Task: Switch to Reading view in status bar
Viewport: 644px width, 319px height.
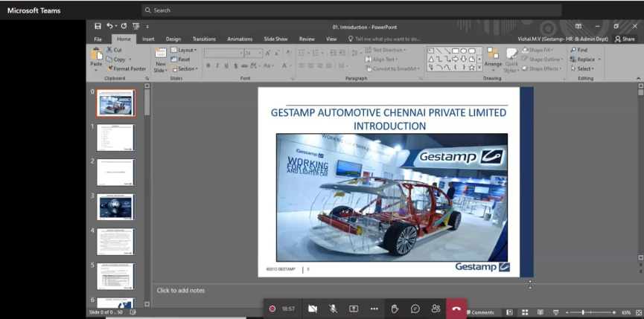Action: pyautogui.click(x=541, y=312)
